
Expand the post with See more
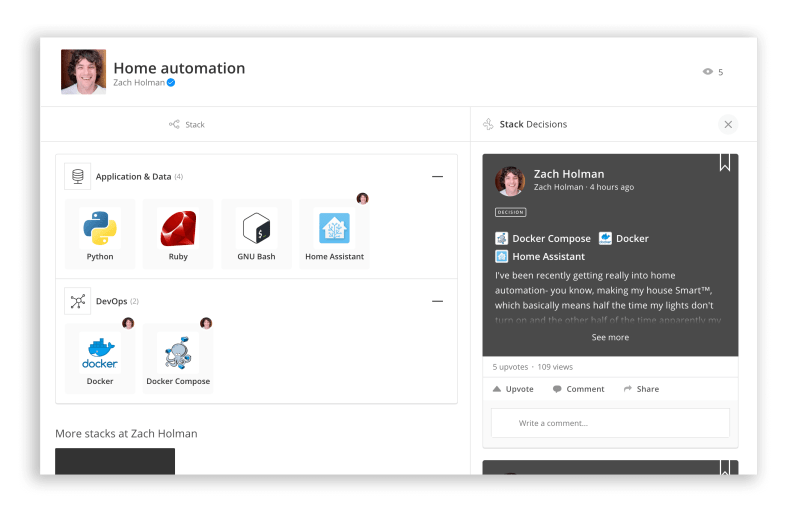pos(610,337)
